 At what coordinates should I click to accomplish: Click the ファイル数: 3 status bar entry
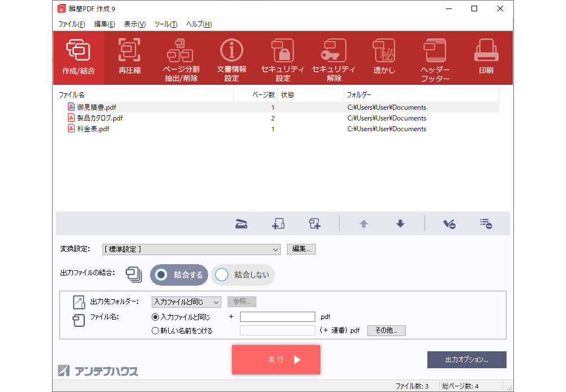(412, 386)
